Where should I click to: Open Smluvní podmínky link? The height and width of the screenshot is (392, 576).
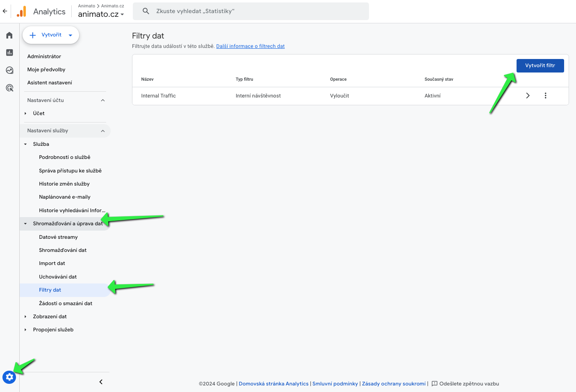point(335,384)
